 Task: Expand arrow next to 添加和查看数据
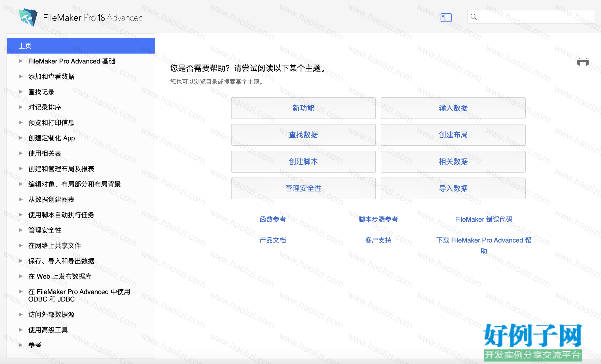(x=21, y=76)
